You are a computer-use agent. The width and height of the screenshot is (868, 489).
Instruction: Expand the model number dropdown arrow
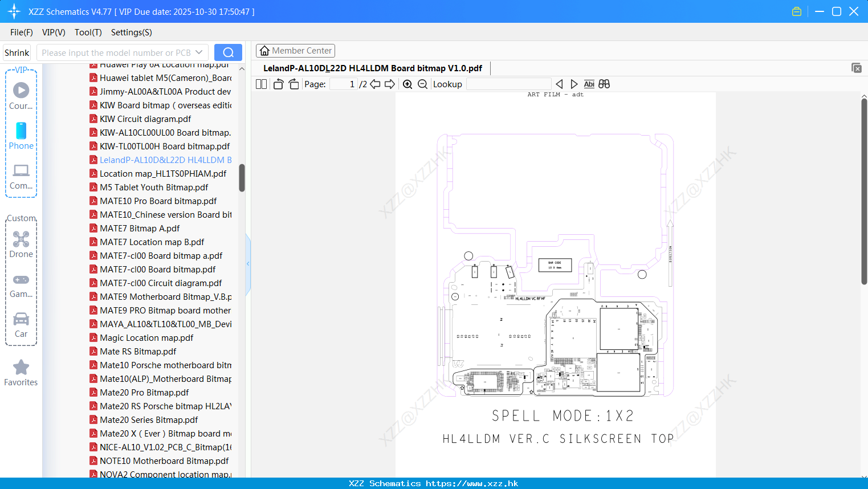coord(199,52)
